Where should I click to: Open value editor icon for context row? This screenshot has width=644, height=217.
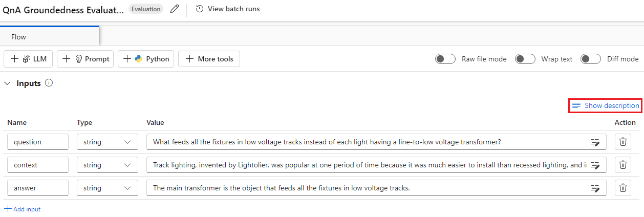point(595,165)
